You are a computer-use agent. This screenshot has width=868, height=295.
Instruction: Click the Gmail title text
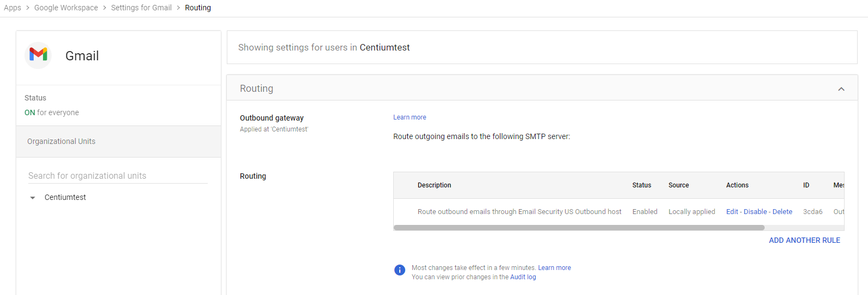click(x=82, y=56)
